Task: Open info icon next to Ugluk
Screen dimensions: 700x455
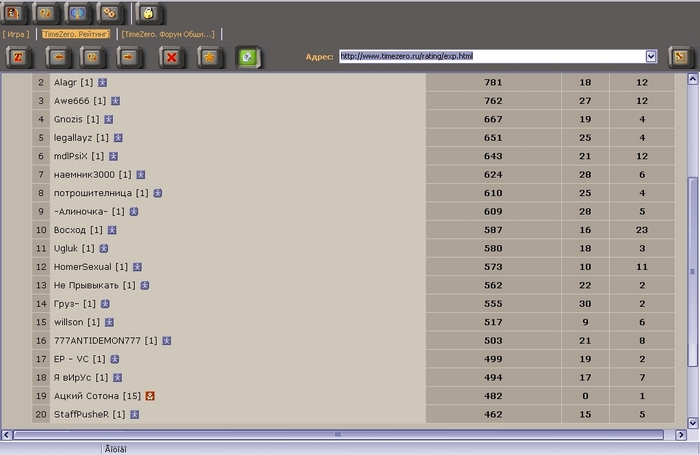Action: [x=104, y=248]
